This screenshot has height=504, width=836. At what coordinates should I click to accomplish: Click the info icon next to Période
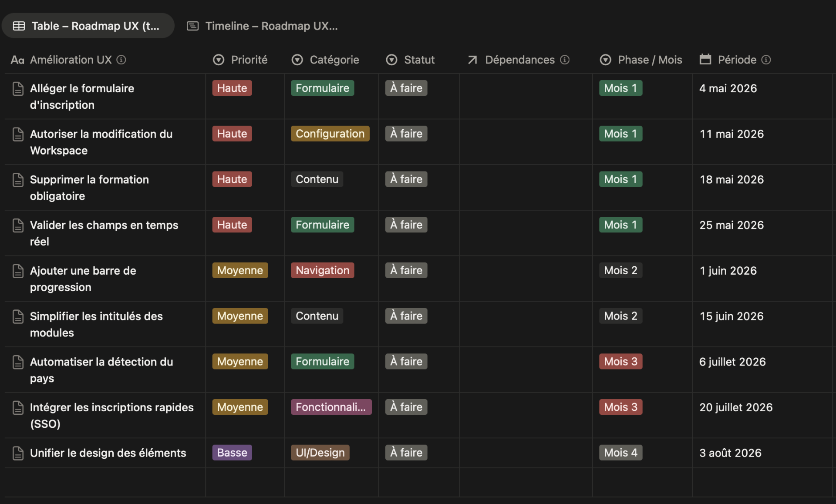[766, 60]
